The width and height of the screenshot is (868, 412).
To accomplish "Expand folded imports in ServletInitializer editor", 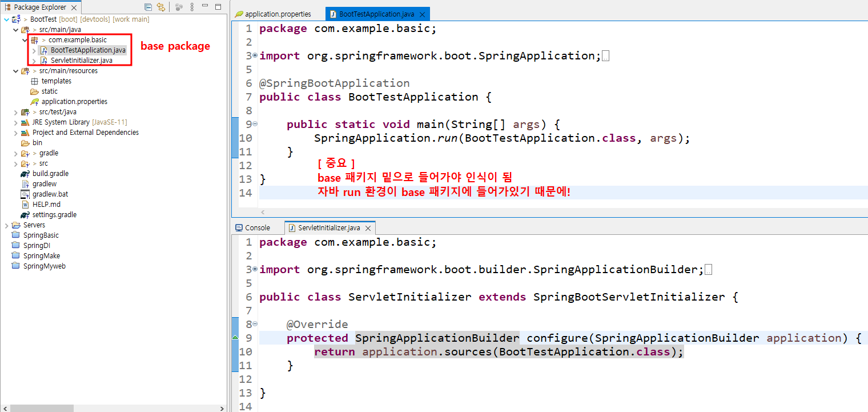I will [x=255, y=269].
